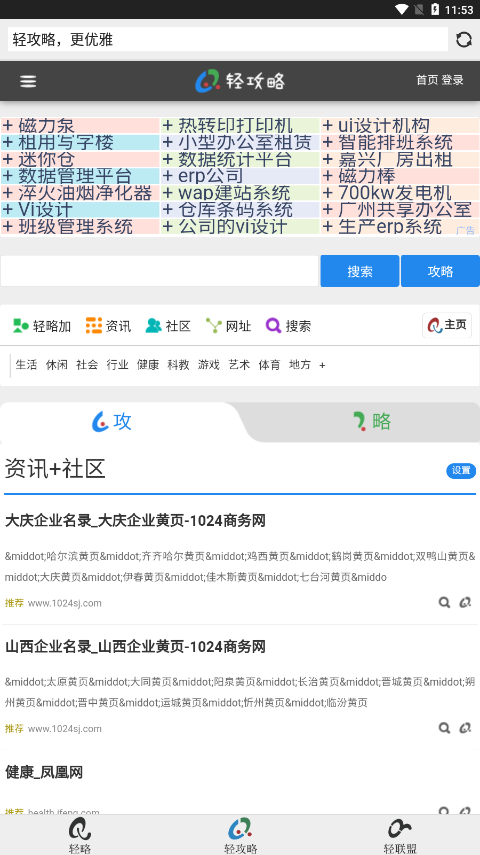The height and width of the screenshot is (855, 480).
Task: Open 大庆企业名录_大庆企业黄页 article title
Action: [x=135, y=521]
